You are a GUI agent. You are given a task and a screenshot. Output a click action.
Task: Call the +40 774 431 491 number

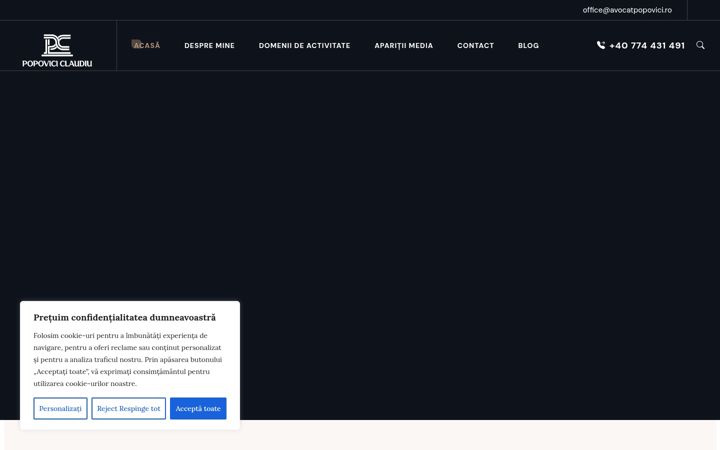[x=647, y=45]
